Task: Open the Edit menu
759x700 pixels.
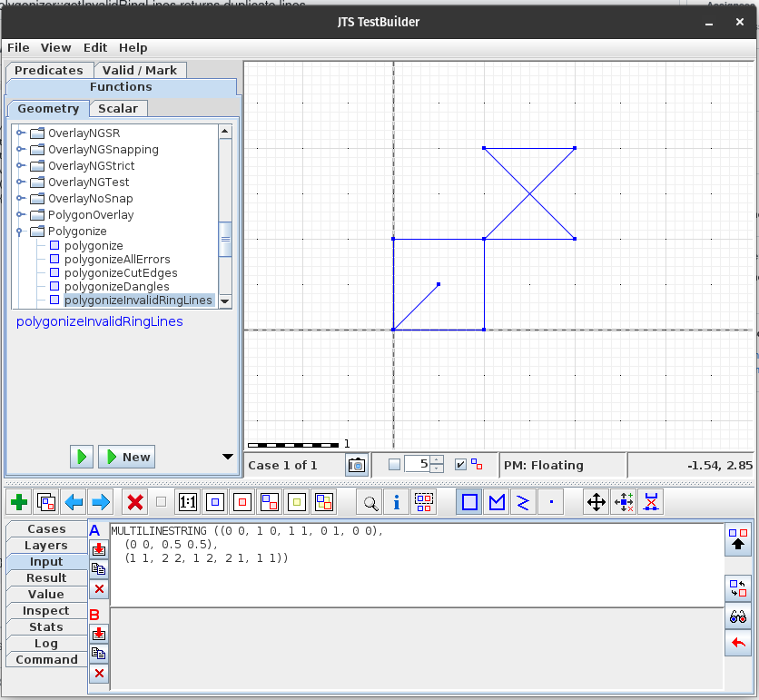Action: pos(94,47)
